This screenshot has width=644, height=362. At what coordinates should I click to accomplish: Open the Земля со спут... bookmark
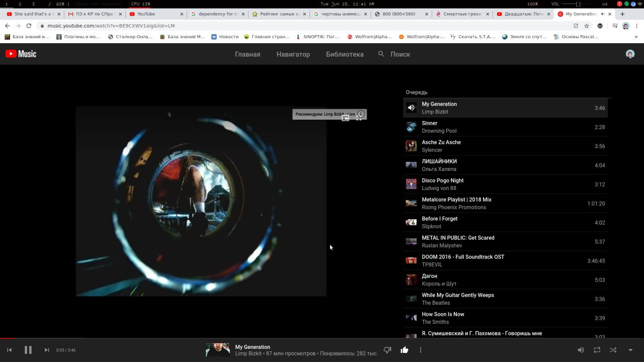(524, 37)
